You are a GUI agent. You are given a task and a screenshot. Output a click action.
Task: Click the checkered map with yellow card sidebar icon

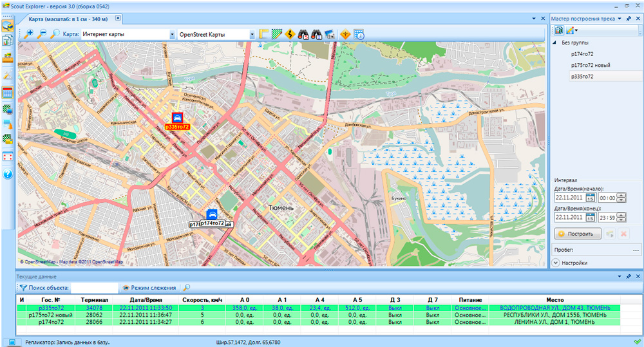tap(7, 139)
